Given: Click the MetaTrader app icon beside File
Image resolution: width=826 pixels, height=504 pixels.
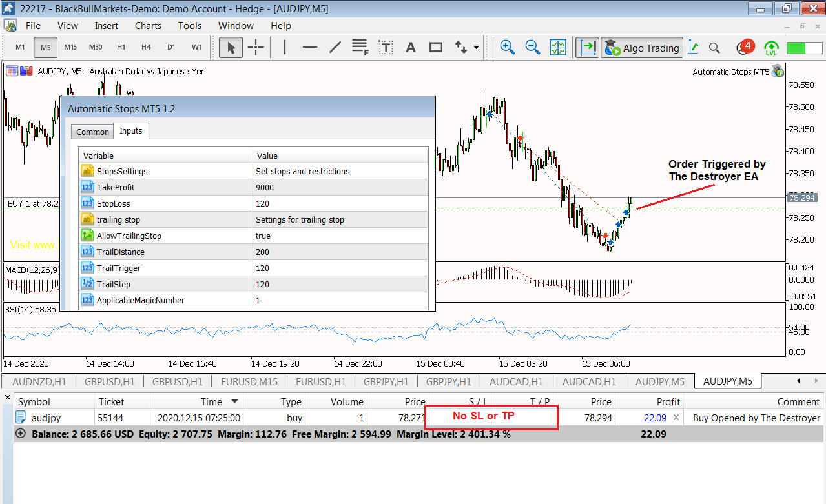Looking at the screenshot, I should click(10, 25).
